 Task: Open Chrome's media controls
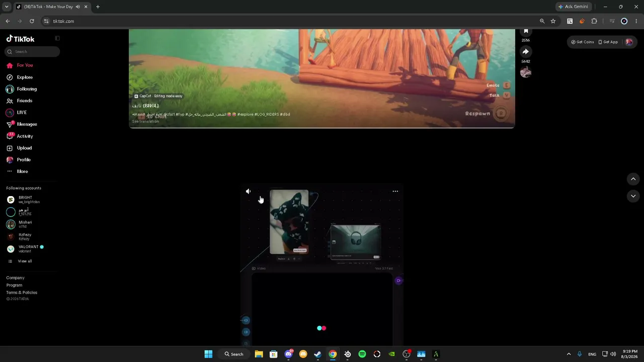click(612, 21)
